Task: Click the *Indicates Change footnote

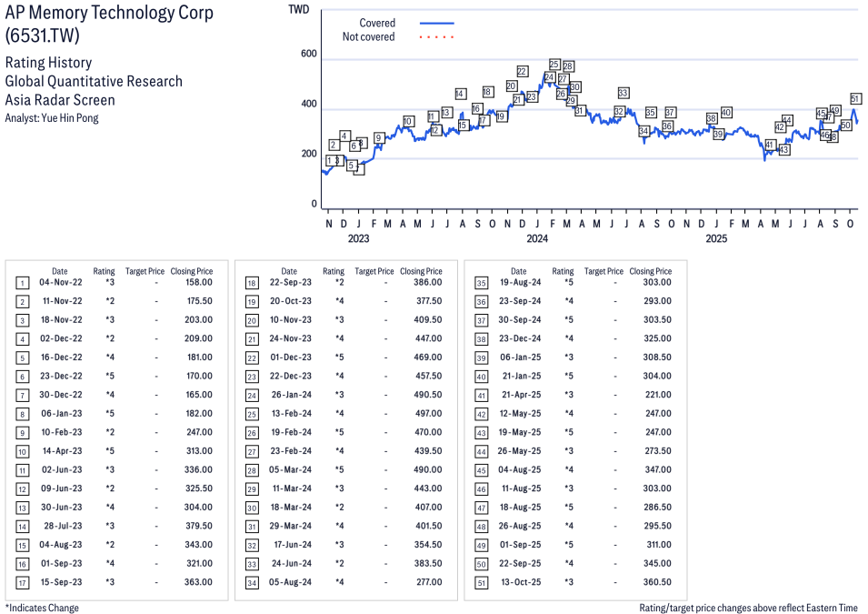Action: coord(42,608)
